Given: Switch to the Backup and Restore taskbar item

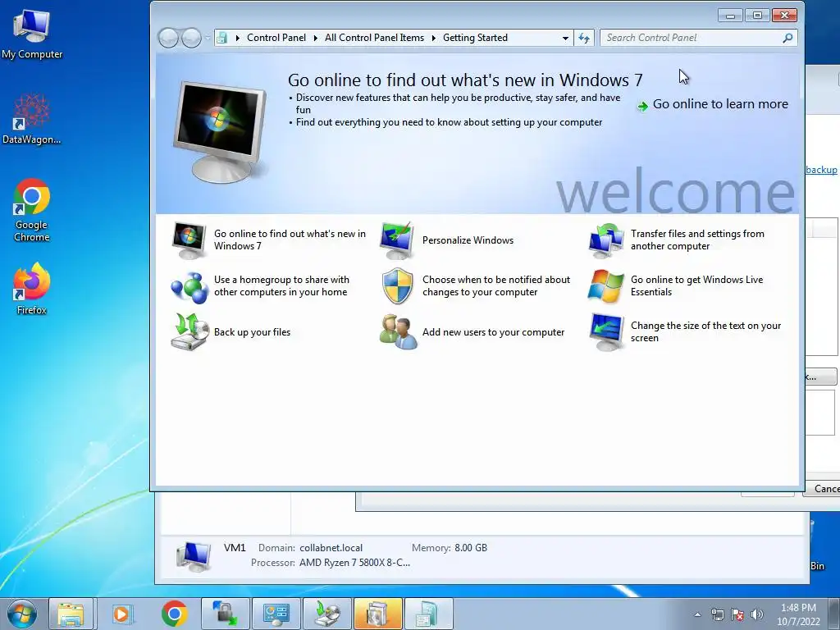Looking at the screenshot, I should (x=326, y=614).
